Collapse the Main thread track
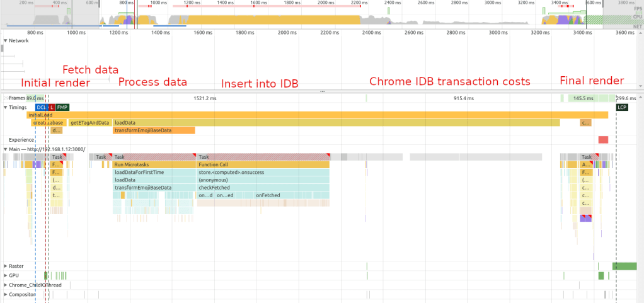The image size is (644, 303). click(x=6, y=149)
